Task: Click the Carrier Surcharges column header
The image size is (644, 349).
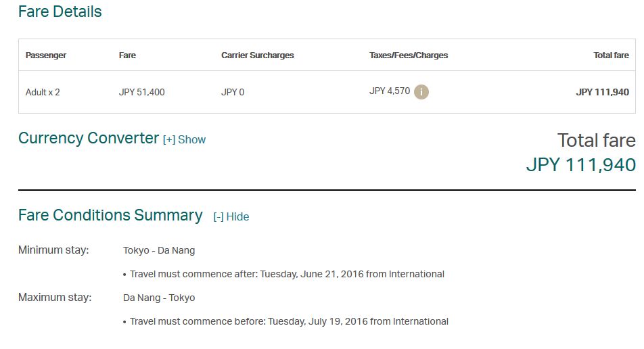Action: pyautogui.click(x=258, y=55)
